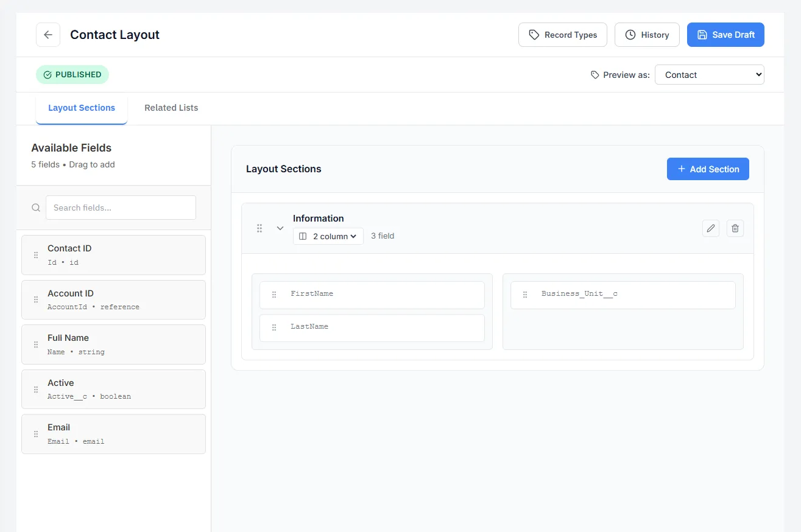Viewport: 801px width, 532px height.
Task: Click the drag handle of Business_Unit__c field
Action: point(525,295)
